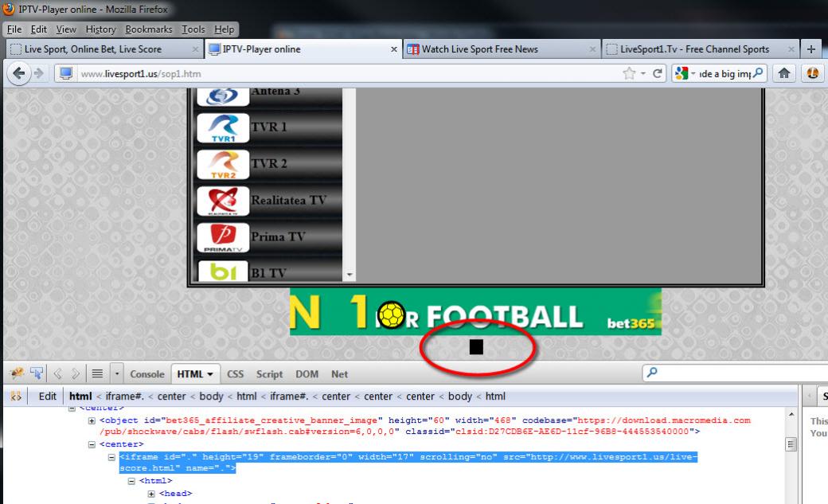Close the IPTV-Player online tab

coord(393,49)
